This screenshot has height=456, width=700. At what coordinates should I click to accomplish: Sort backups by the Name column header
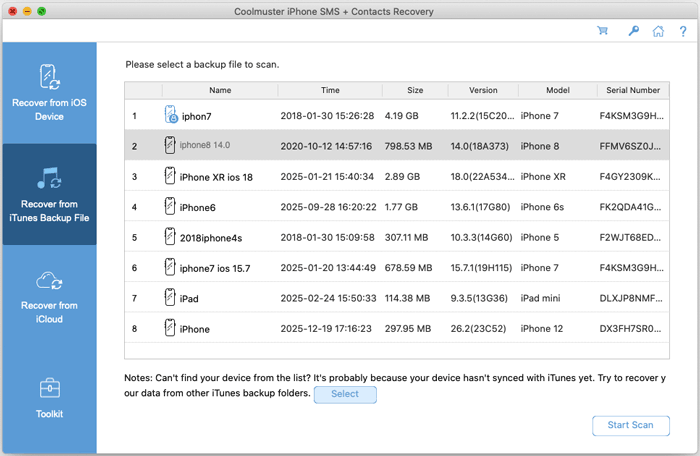point(220,90)
